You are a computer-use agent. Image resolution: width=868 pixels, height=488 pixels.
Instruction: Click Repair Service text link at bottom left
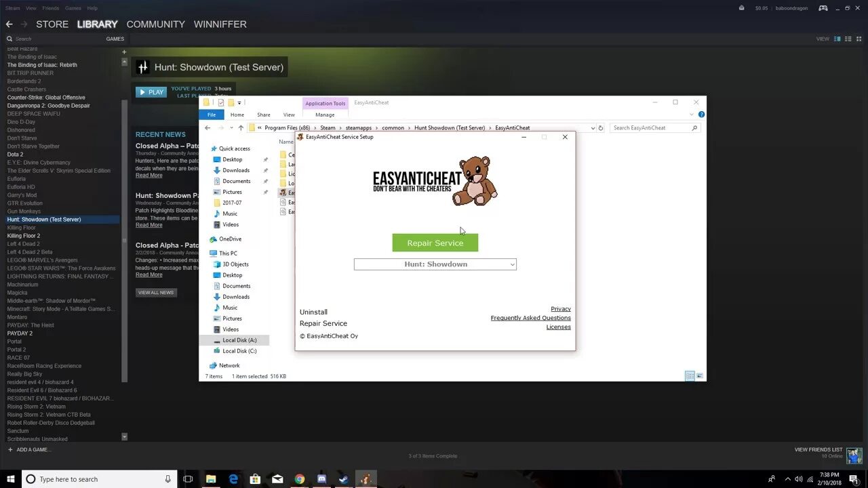click(323, 323)
